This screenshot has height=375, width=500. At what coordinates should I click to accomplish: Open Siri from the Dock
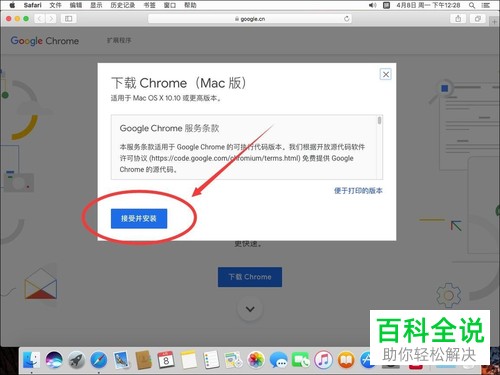point(54,360)
